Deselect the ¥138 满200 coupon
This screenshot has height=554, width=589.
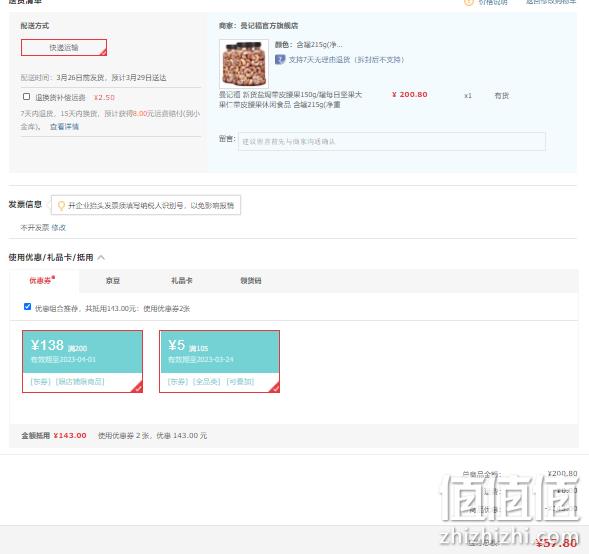83,361
